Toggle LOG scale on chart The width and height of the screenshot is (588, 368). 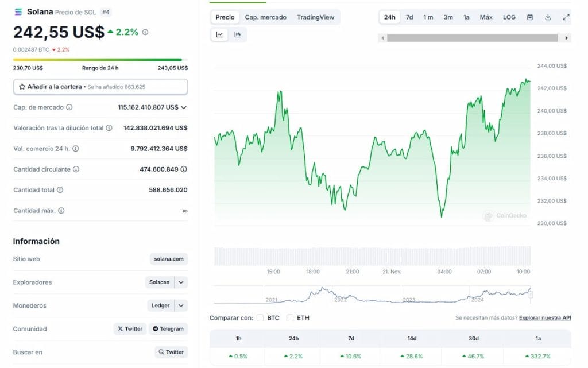pyautogui.click(x=509, y=17)
